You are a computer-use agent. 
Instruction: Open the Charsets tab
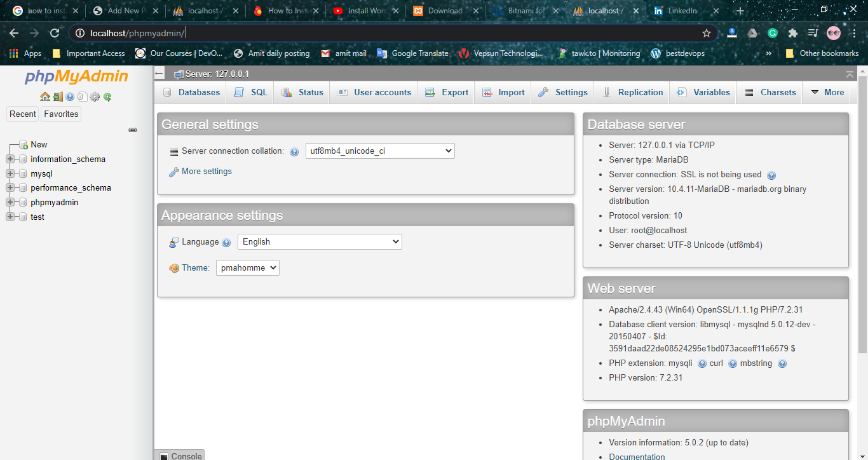point(770,92)
